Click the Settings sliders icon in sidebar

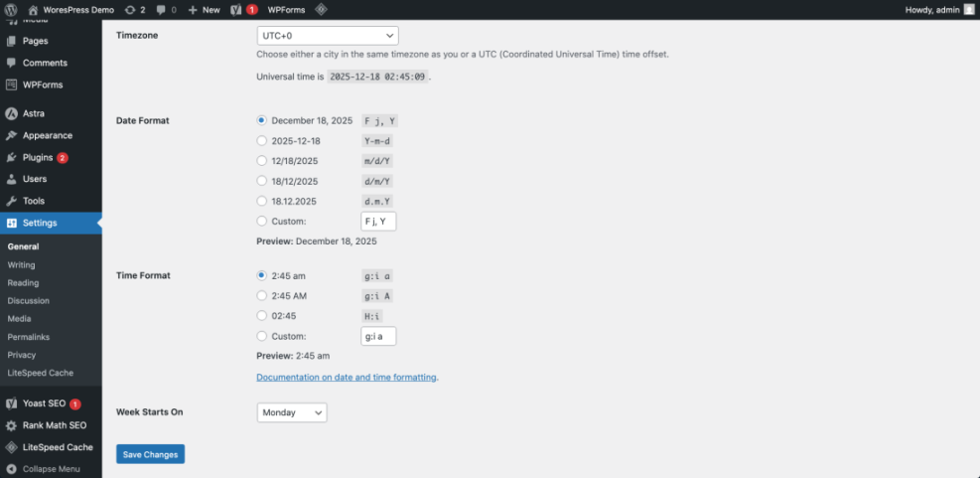pos(11,223)
